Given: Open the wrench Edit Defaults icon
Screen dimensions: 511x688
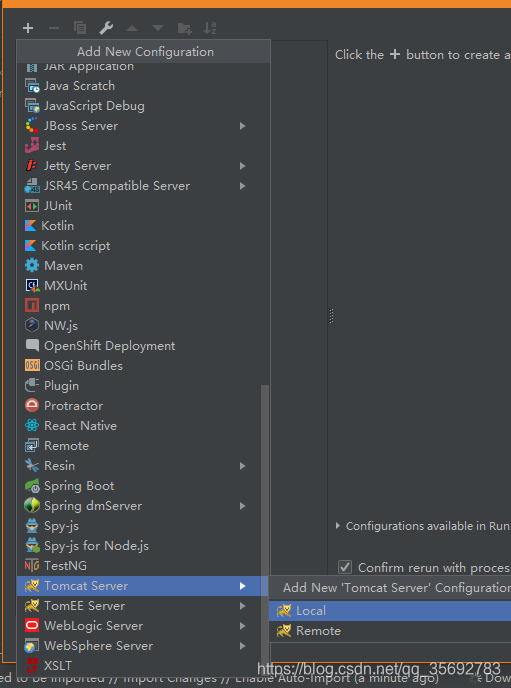Looking at the screenshot, I should tap(106, 28).
